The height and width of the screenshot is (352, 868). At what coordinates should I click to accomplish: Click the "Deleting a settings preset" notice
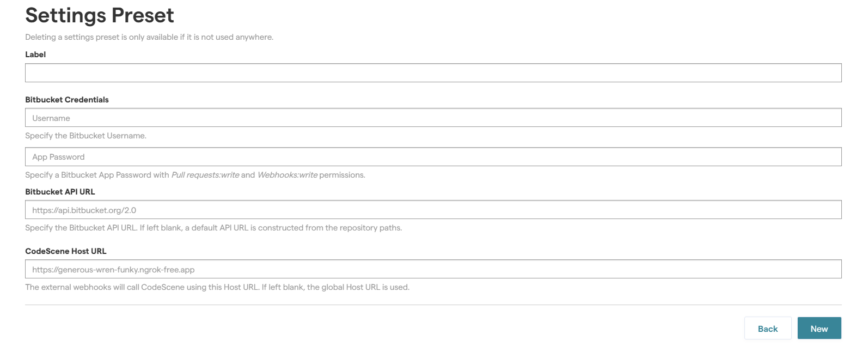point(149,37)
